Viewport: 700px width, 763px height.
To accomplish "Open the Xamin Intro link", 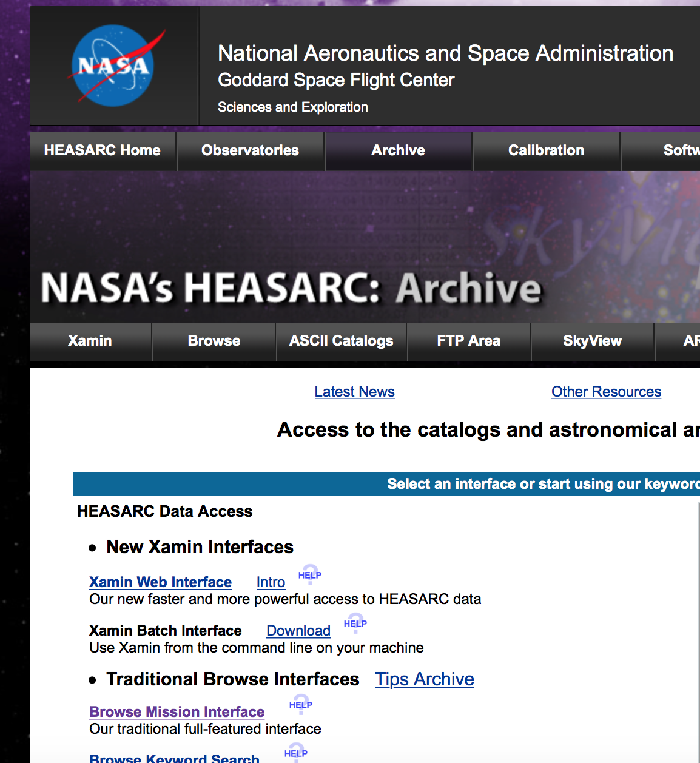I will click(x=271, y=582).
